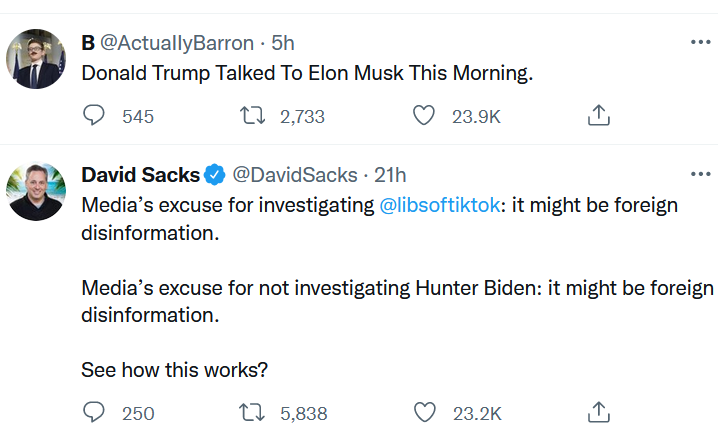The width and height of the screenshot is (718, 444).
Task: Like the @ActuallyBarron tweet
Action: pyautogui.click(x=424, y=115)
